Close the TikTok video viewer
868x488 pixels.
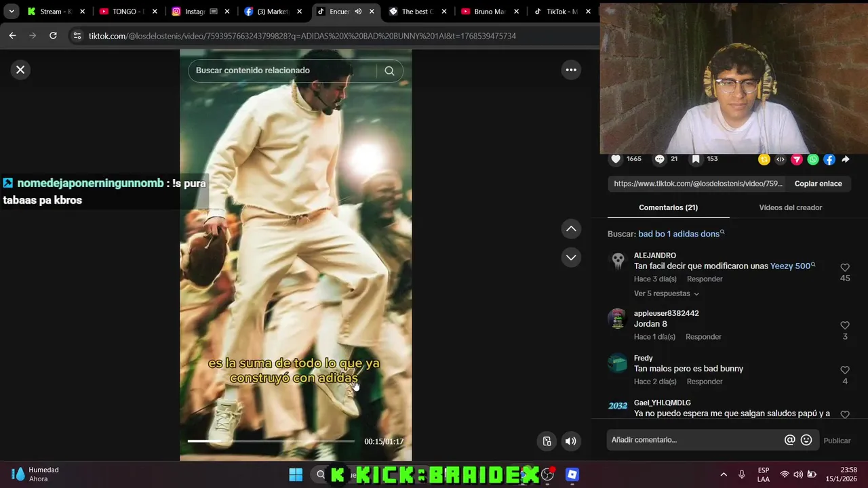pyautogui.click(x=20, y=70)
